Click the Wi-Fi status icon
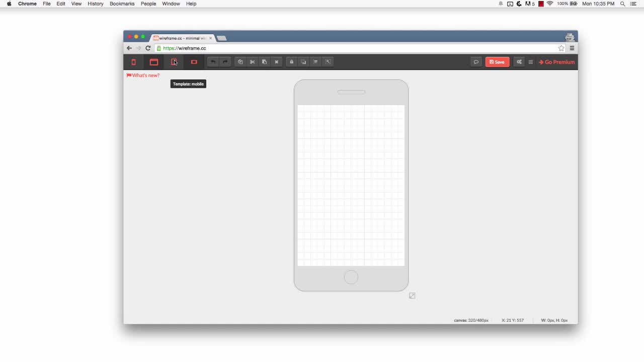This screenshot has width=644, height=362. pos(550,4)
